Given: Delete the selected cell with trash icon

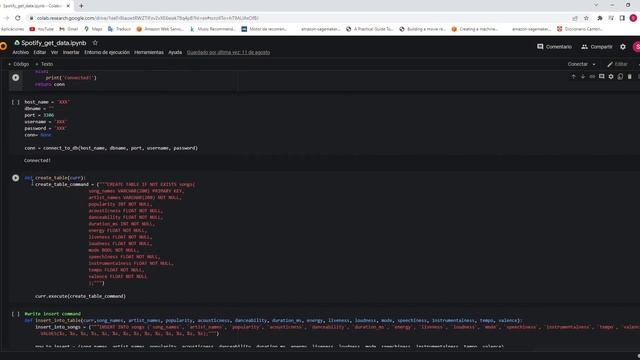Looking at the screenshot, I should coord(630,77).
